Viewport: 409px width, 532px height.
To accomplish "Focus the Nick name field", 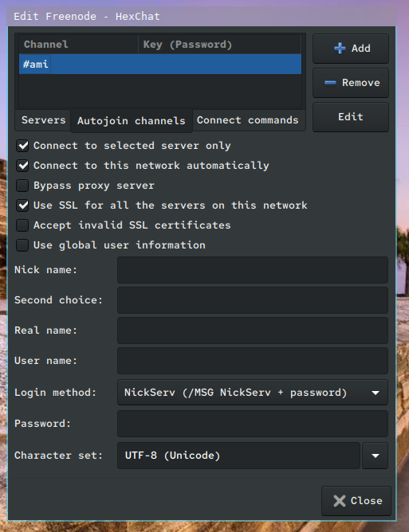I will pos(253,270).
